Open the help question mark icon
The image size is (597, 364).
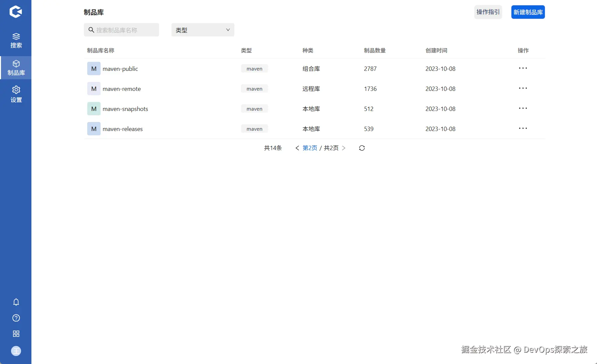(16, 318)
